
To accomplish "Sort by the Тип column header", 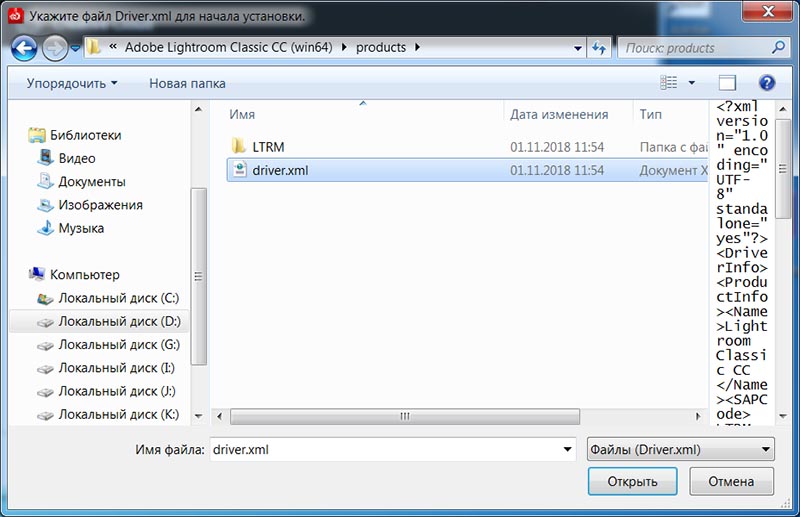I will [651, 114].
